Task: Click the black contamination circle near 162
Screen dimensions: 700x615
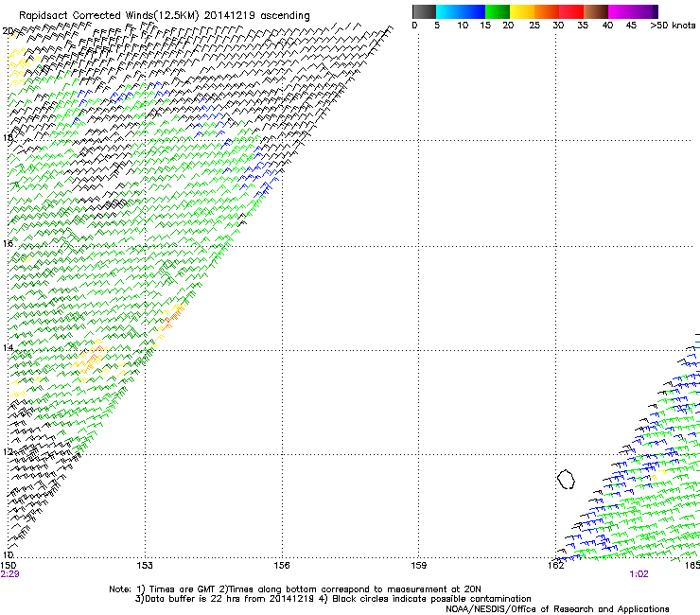Action: click(x=566, y=479)
